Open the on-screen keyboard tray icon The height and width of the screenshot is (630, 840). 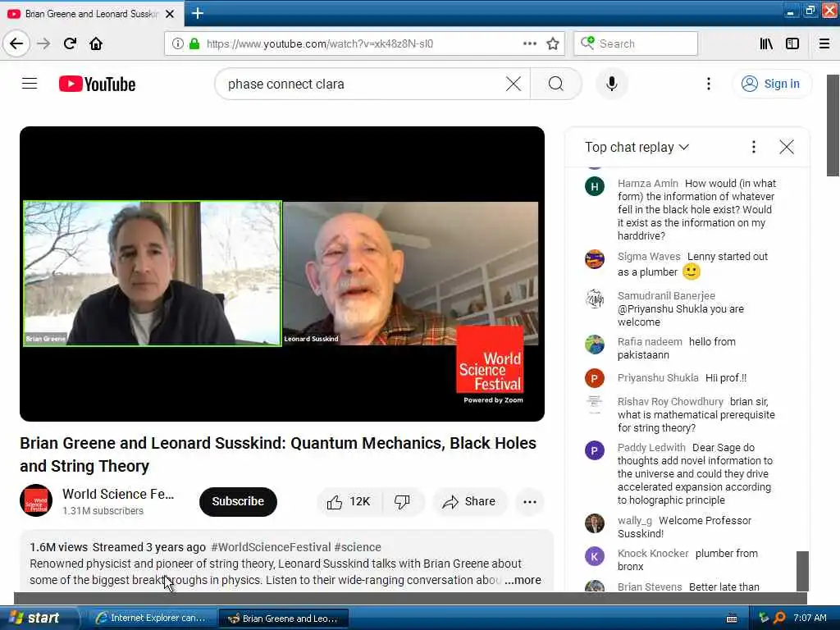pyautogui.click(x=732, y=619)
